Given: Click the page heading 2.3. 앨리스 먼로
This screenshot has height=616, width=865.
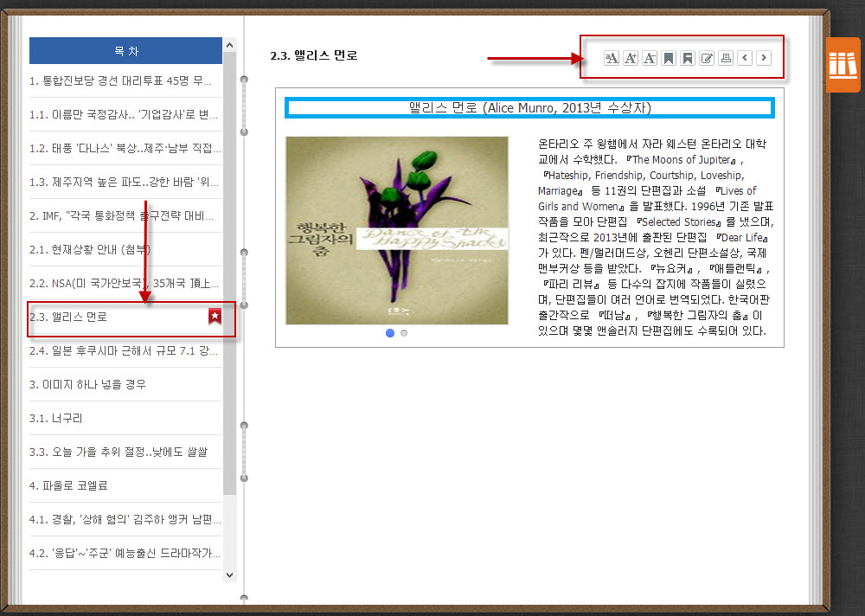Looking at the screenshot, I should coord(314,55).
